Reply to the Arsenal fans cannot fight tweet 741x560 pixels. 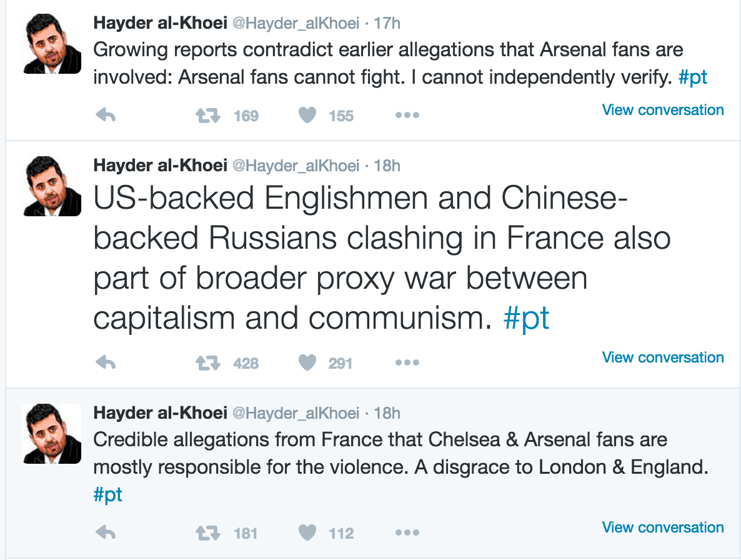click(106, 116)
